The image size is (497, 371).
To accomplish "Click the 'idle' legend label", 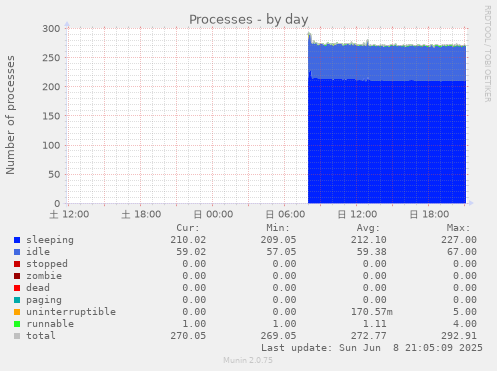I will 38,252.
